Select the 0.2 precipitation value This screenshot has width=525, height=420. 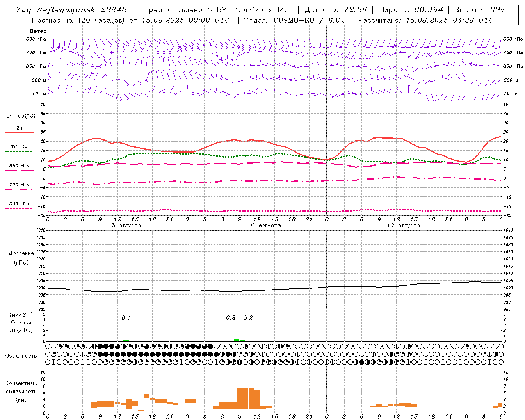[248, 317]
